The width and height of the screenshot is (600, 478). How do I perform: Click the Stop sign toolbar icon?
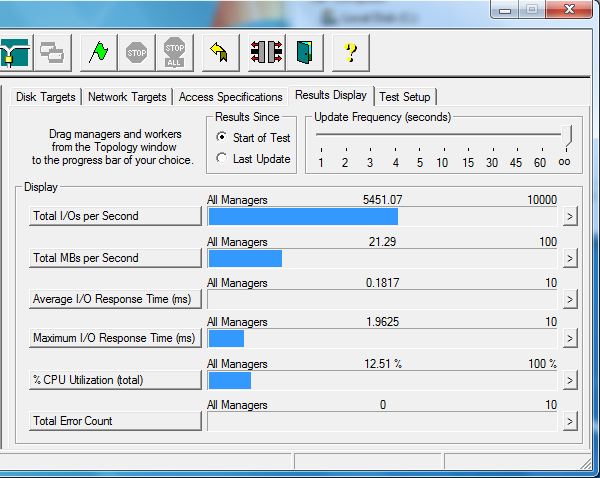tap(136, 52)
